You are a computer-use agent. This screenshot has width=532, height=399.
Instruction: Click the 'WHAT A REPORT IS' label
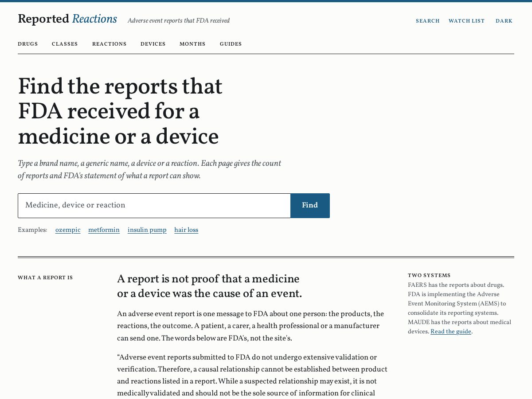point(45,278)
